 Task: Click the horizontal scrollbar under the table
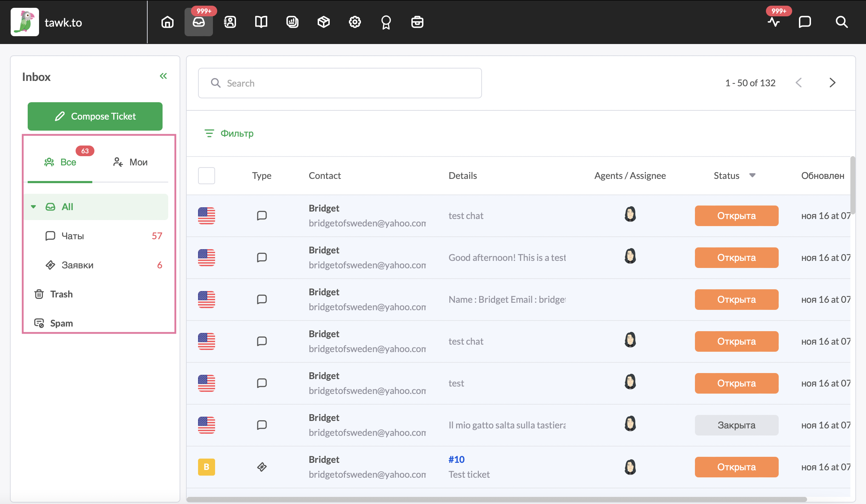[x=497, y=499]
